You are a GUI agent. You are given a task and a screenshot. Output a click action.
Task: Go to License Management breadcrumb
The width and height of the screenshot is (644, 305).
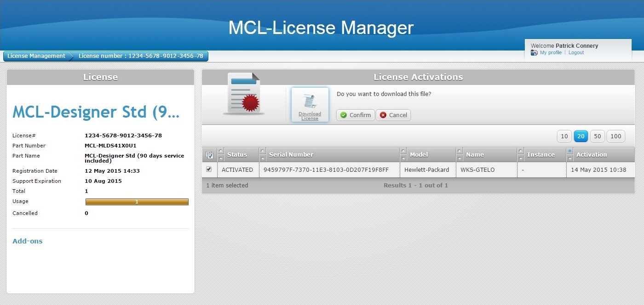[36, 56]
